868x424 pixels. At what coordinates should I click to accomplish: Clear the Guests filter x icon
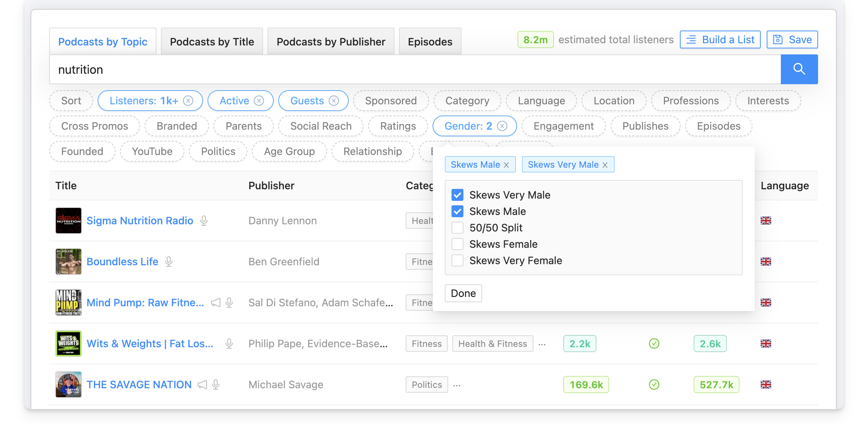(x=334, y=101)
